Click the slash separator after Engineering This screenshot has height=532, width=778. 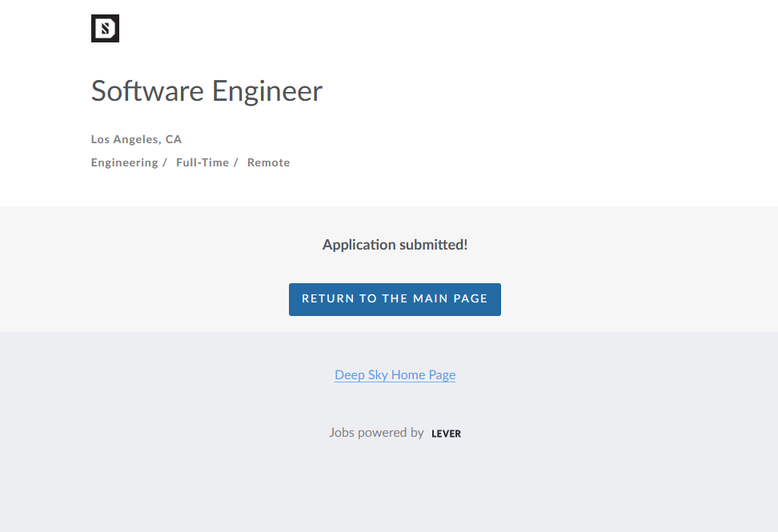pos(165,162)
